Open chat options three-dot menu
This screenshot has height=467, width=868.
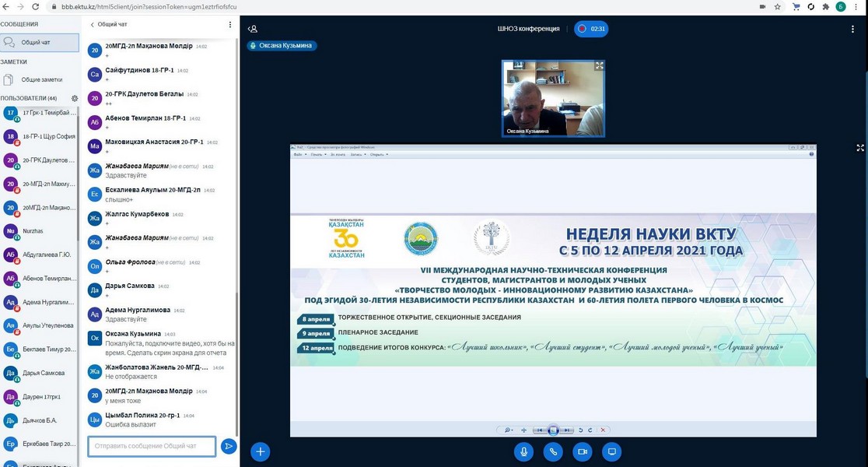point(230,24)
